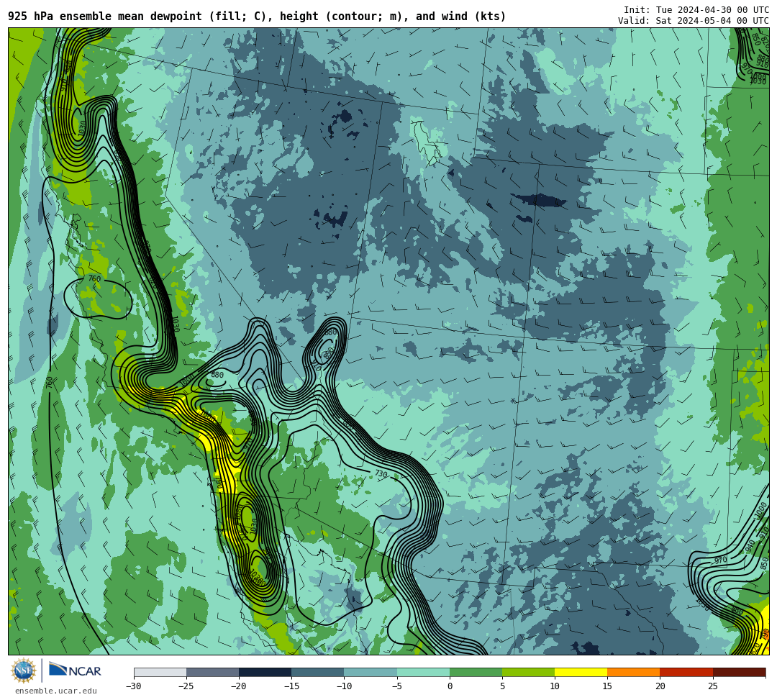The width and height of the screenshot is (777, 700).
Task: Pick the green 0 to 5 colorbar swatch
Action: coord(476,672)
